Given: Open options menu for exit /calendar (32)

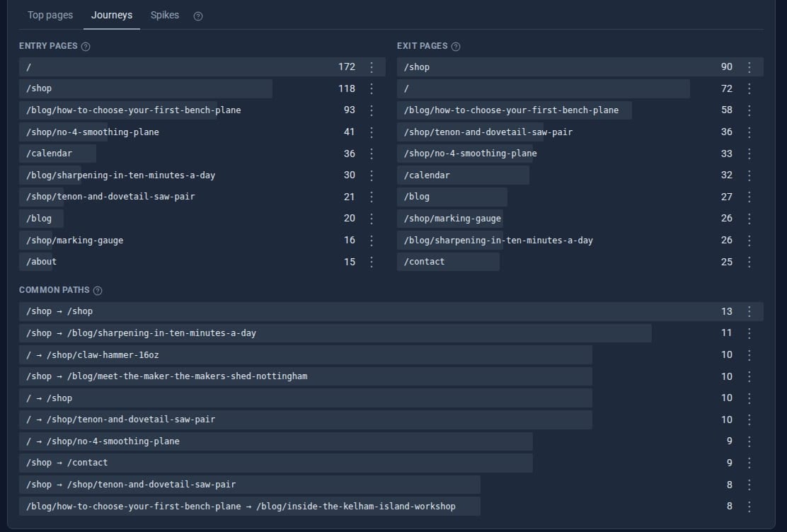Looking at the screenshot, I should (x=749, y=175).
